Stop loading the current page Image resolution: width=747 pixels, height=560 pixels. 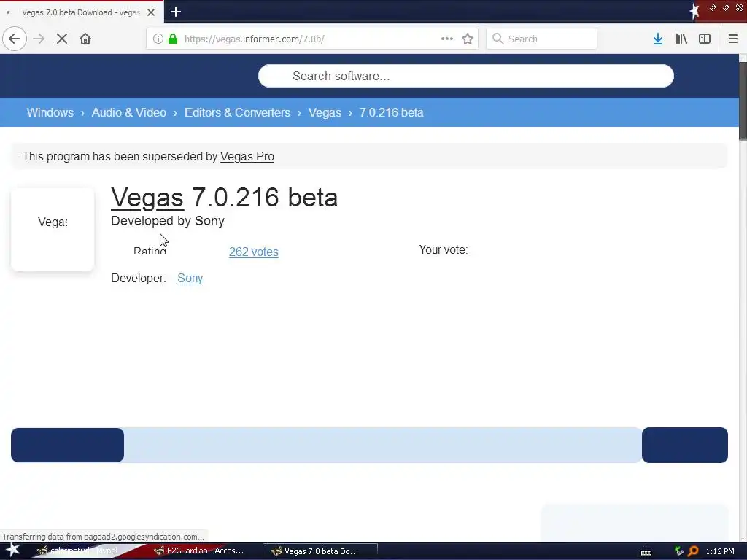[x=62, y=39]
